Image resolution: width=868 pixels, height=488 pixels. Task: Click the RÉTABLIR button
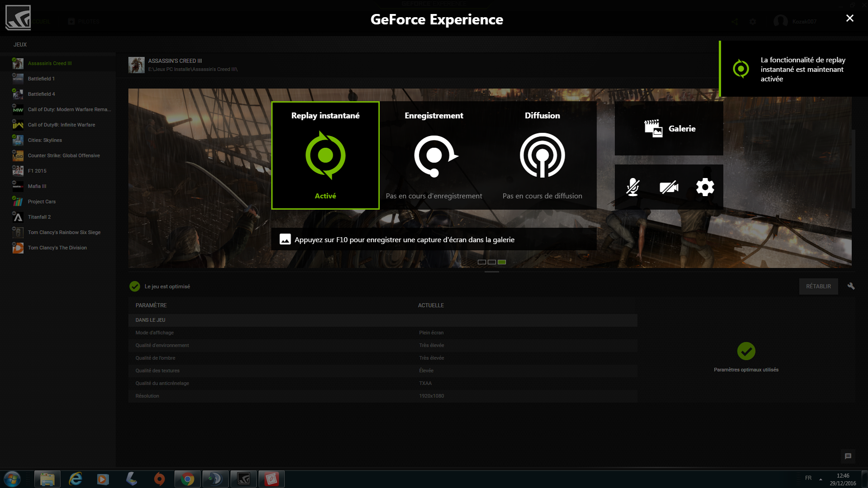click(x=818, y=286)
